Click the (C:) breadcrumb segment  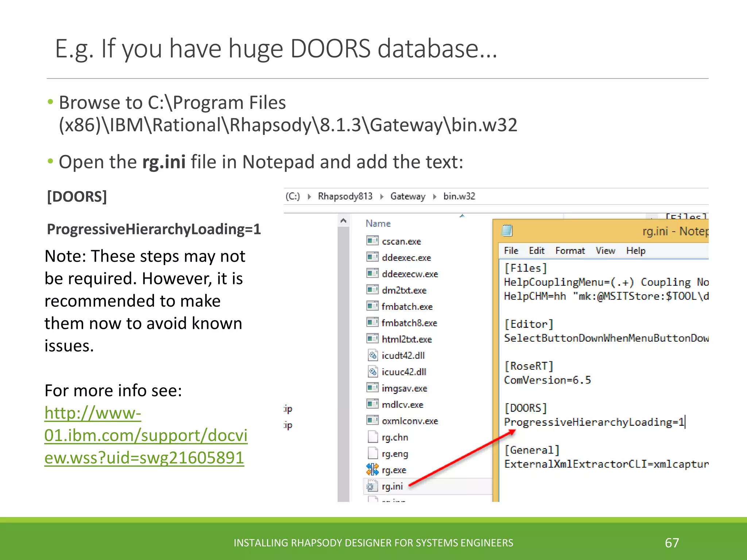pyautogui.click(x=293, y=197)
